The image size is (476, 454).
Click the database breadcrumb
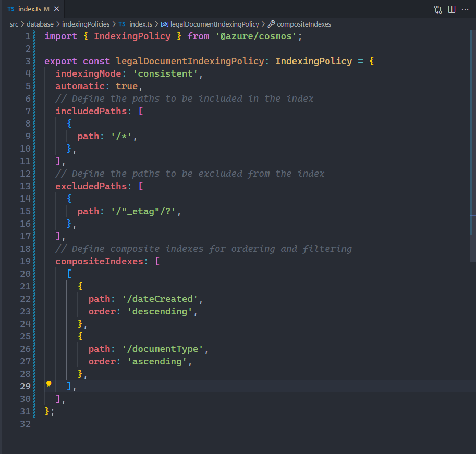pos(40,24)
